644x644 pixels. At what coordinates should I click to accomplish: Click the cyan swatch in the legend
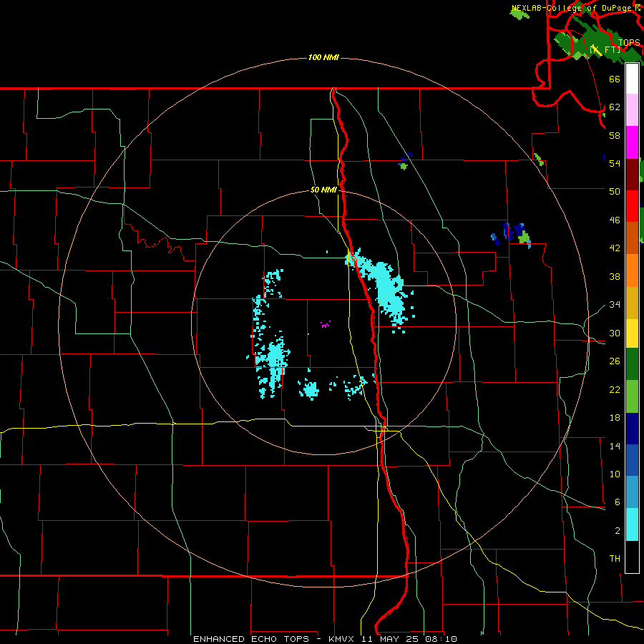(x=632, y=525)
